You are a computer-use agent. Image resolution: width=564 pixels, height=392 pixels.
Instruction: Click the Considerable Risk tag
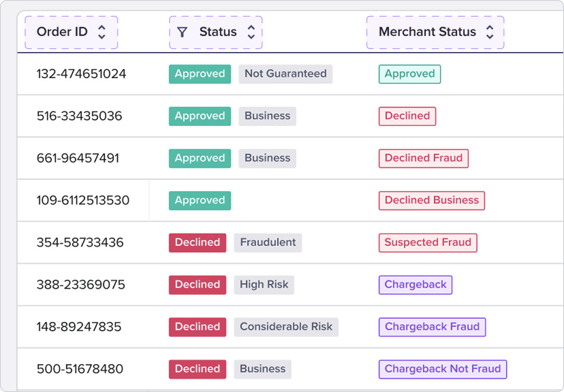pyautogui.click(x=286, y=327)
